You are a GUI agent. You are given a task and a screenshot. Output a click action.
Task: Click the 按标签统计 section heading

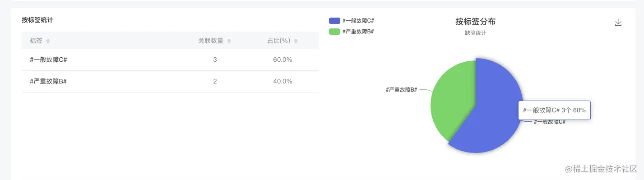(37, 20)
